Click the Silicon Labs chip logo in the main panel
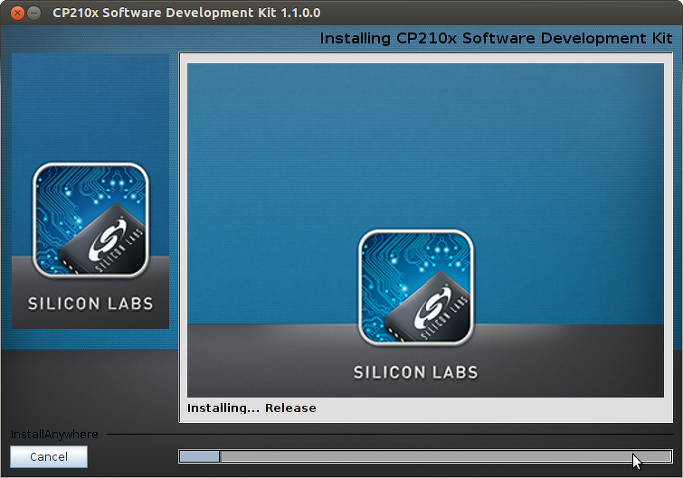Viewport: 683px width, 478px height. point(416,288)
